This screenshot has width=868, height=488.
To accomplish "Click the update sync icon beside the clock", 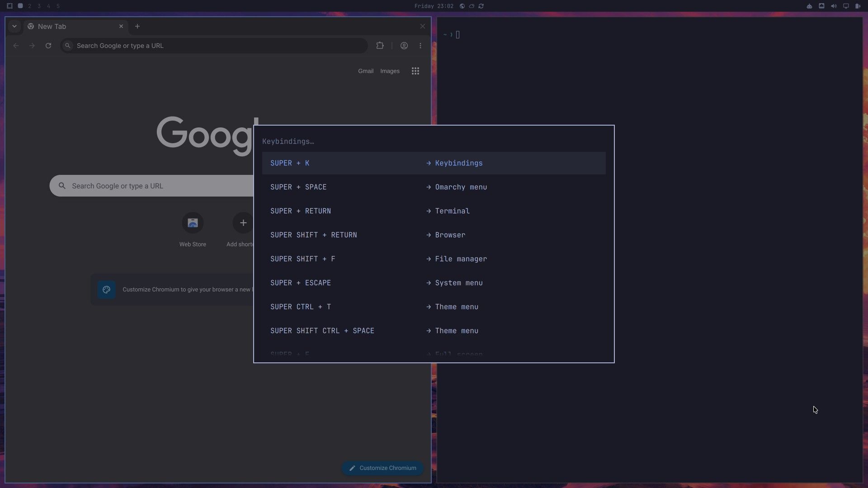I will 481,6.
